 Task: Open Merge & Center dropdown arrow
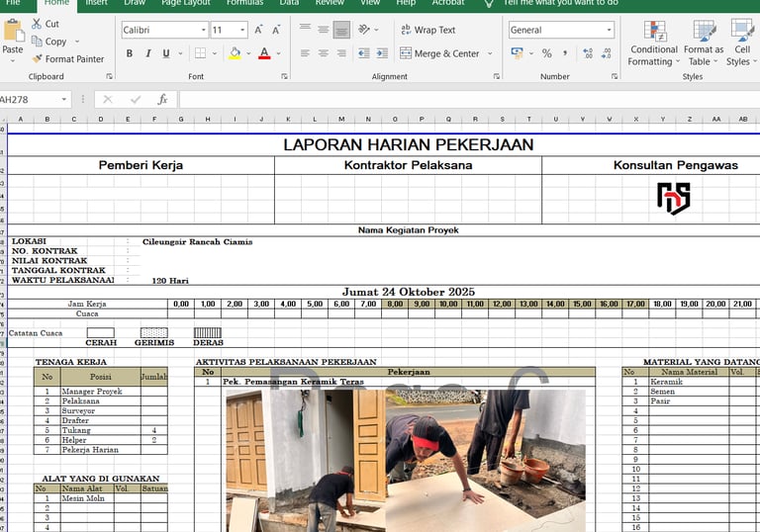tap(490, 53)
